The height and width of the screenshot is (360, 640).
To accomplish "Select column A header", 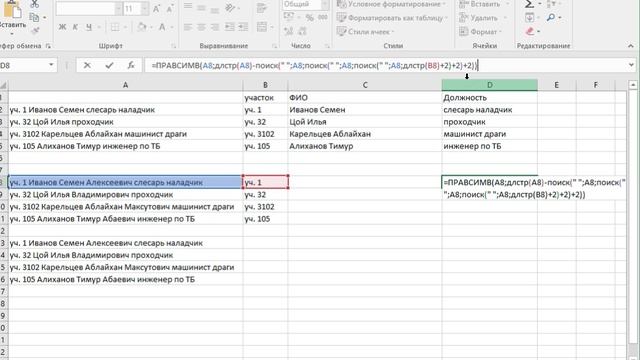I will point(125,85).
